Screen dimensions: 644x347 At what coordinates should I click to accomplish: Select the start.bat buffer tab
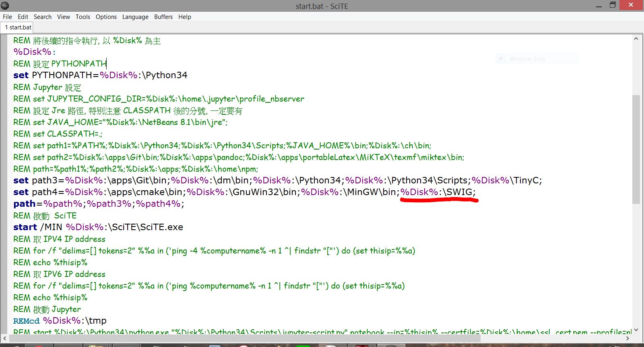[x=18, y=27]
